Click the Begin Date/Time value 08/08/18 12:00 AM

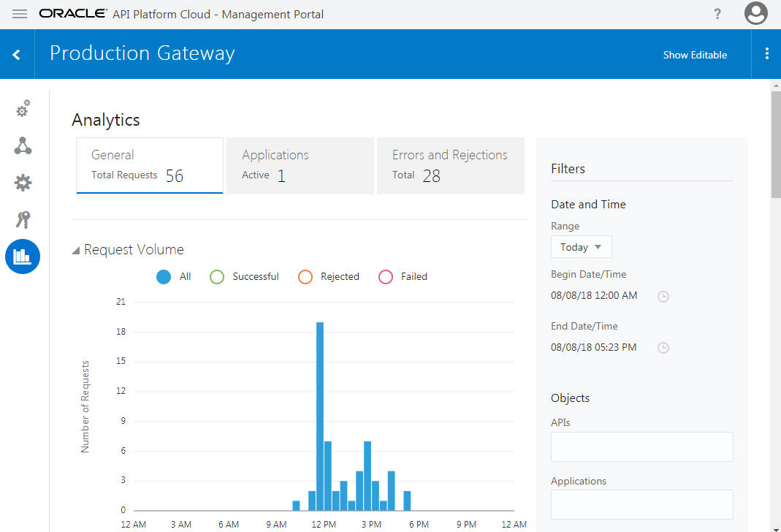[x=594, y=295]
